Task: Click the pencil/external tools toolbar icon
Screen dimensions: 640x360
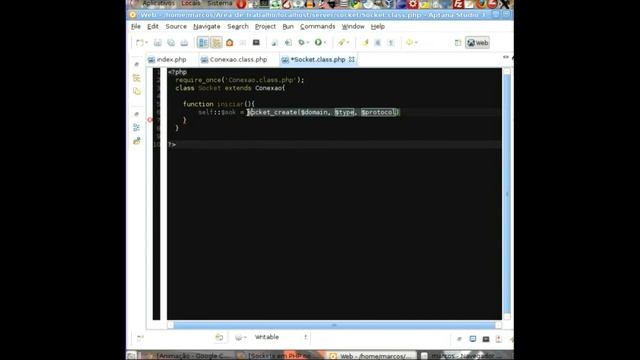Action: [x=341, y=42]
